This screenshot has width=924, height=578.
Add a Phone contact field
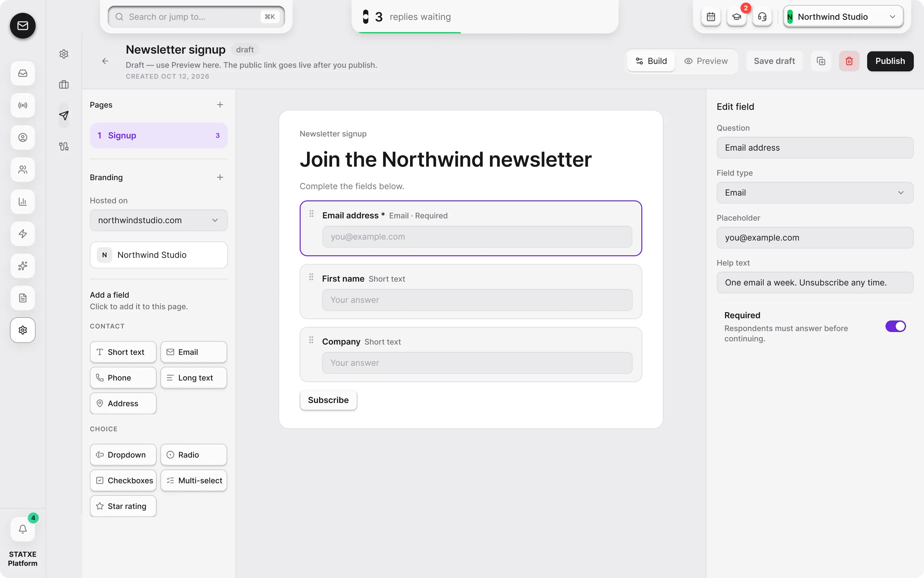[123, 378]
